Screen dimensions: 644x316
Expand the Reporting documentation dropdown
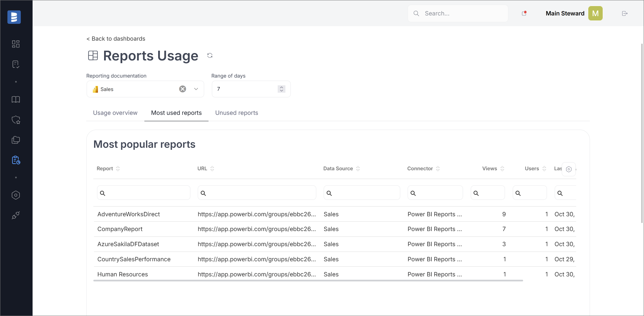tap(196, 89)
